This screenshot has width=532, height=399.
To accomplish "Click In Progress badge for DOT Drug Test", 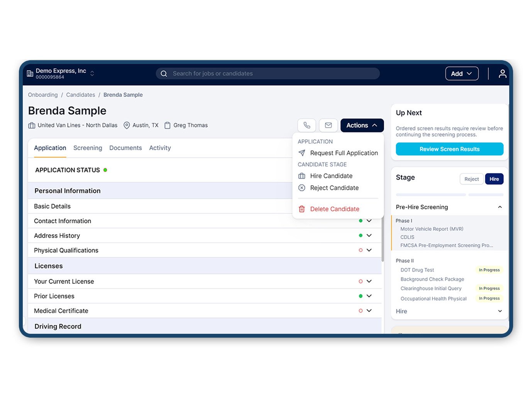I will coord(489,270).
